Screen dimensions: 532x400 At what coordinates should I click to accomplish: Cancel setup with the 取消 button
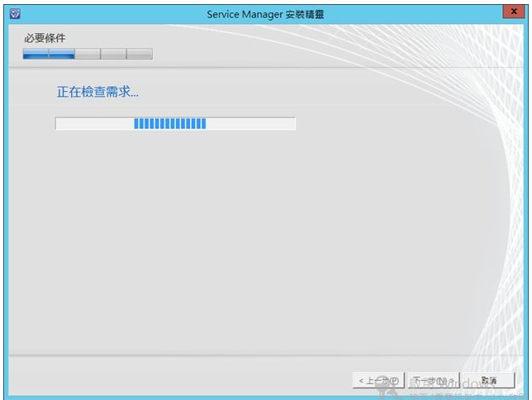point(488,380)
